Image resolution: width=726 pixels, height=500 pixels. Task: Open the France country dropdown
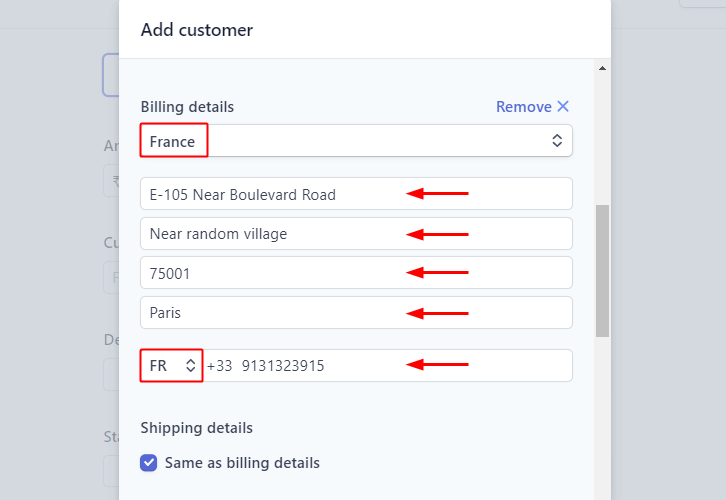pyautogui.click(x=356, y=141)
